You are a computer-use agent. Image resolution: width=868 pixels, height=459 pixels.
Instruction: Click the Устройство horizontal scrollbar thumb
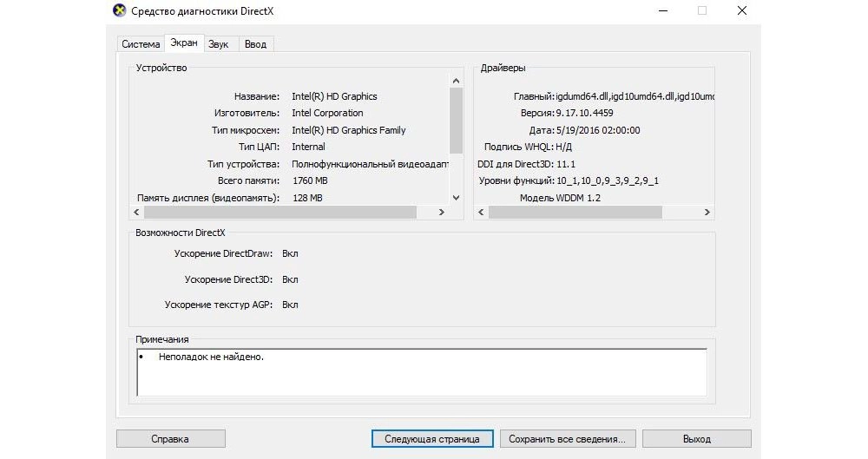(x=280, y=212)
